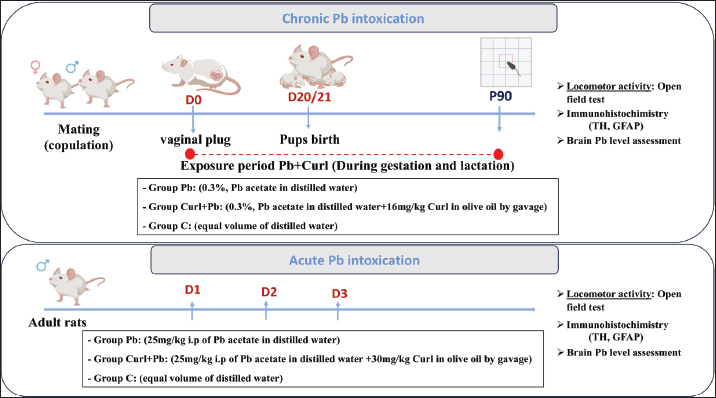Click the D20/21 timeline marker label
Viewport: 716px width, 398px height.
pyautogui.click(x=309, y=97)
